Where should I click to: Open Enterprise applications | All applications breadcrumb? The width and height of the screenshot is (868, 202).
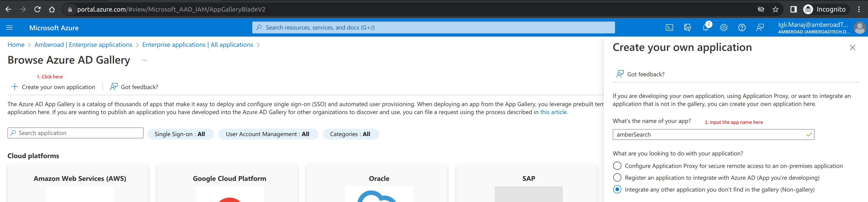(x=197, y=45)
